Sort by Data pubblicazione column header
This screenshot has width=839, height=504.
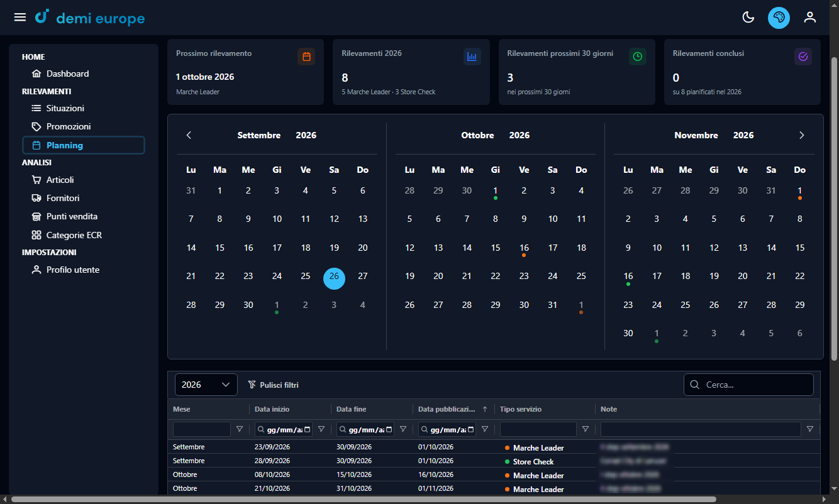pyautogui.click(x=447, y=409)
